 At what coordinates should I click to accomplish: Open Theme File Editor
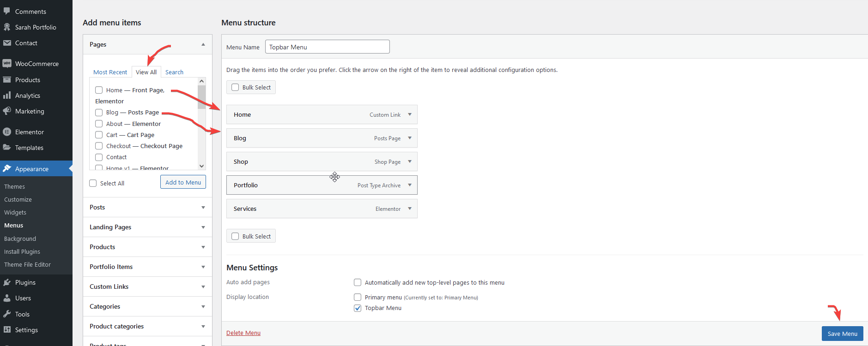point(27,264)
